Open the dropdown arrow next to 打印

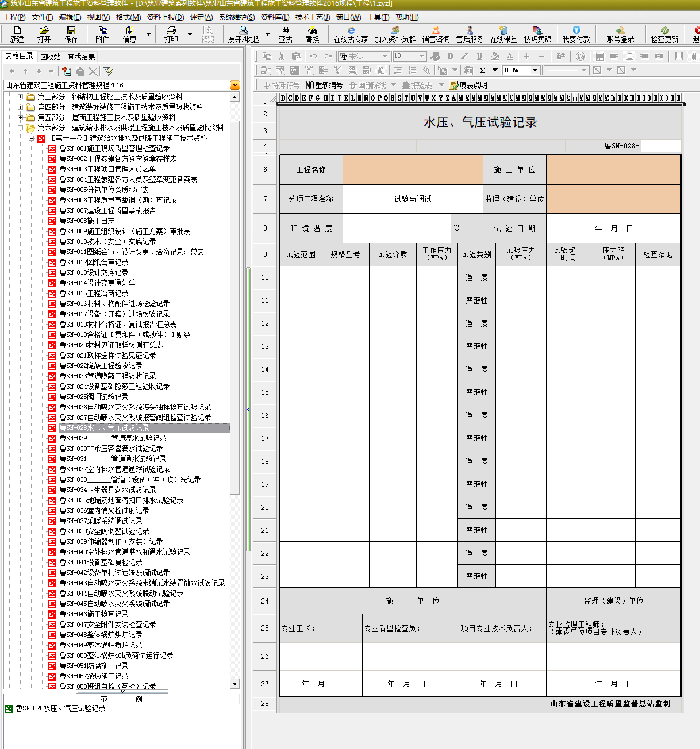[x=190, y=34]
